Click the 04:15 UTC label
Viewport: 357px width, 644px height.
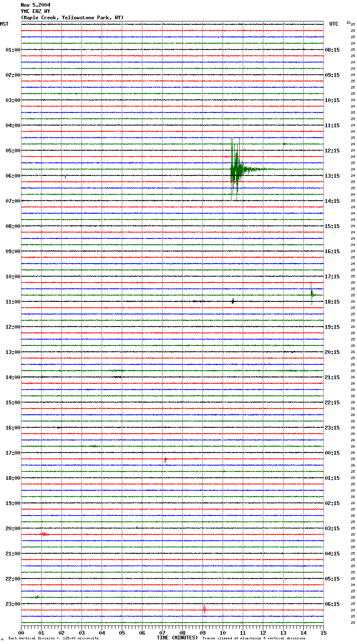332,554
